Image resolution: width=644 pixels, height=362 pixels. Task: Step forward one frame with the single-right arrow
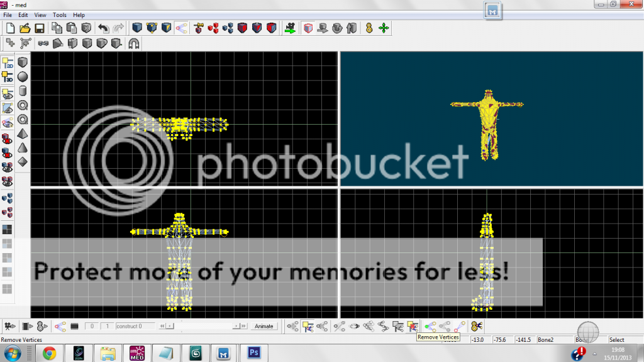point(236,326)
